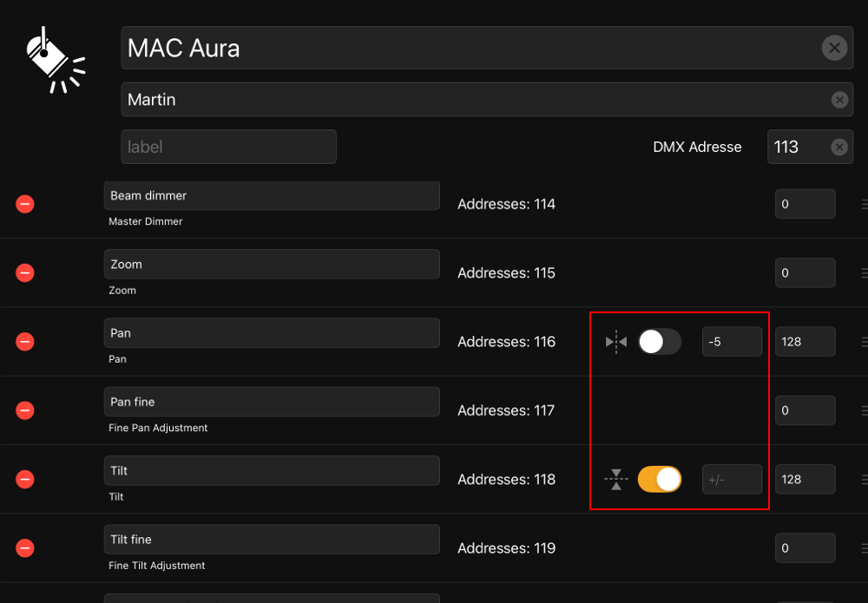Delete the Zoom channel row

click(x=25, y=272)
